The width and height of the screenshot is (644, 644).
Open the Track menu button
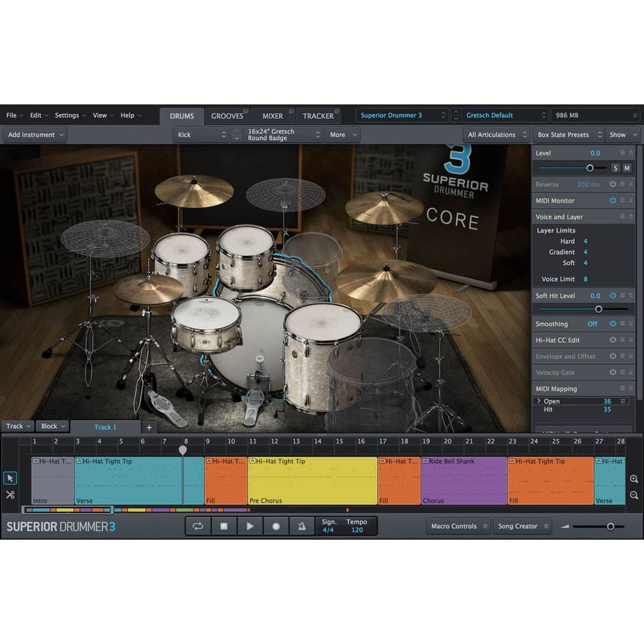click(17, 426)
